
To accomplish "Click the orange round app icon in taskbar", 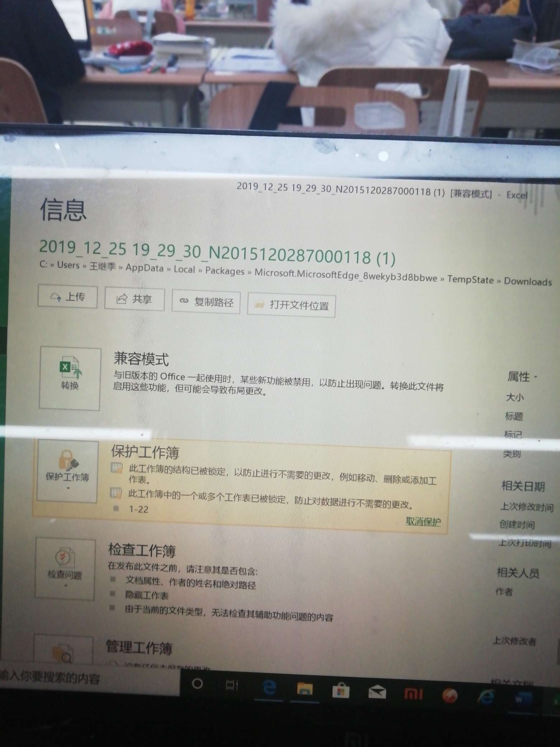I will 449,696.
